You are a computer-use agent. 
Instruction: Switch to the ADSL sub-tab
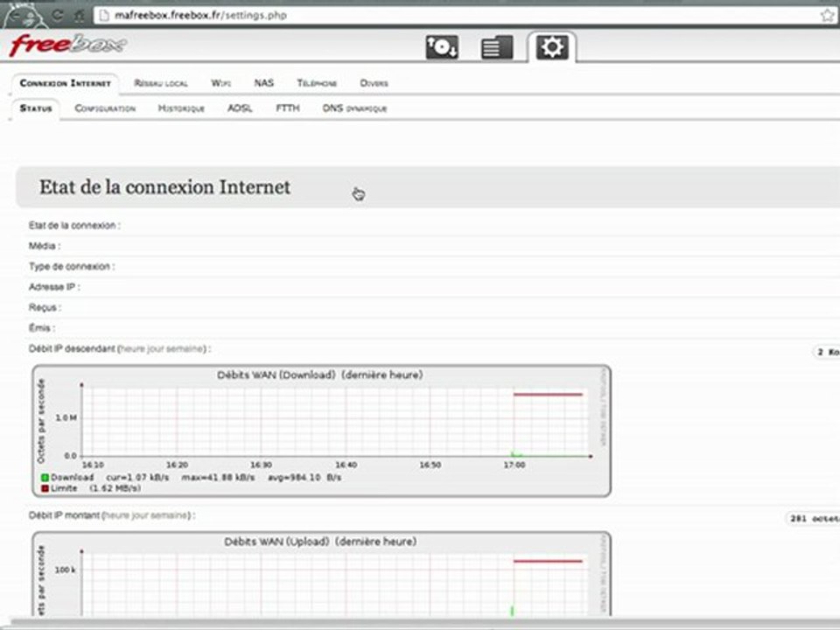(240, 108)
